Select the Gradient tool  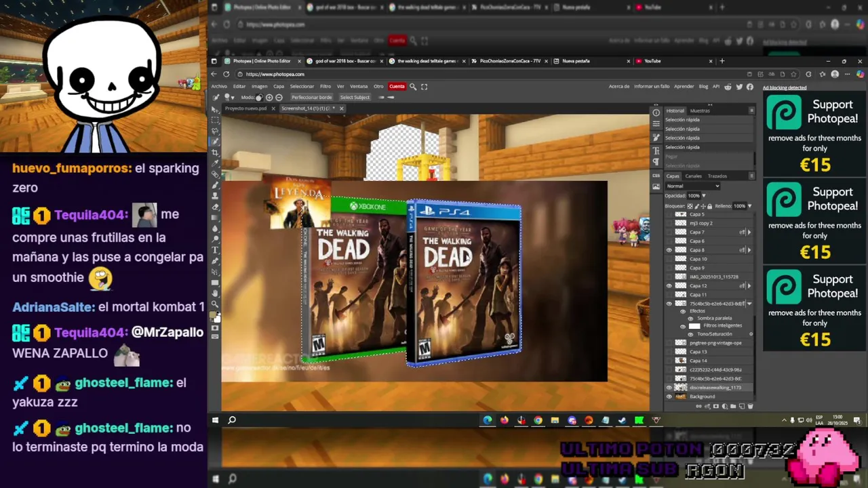[215, 218]
